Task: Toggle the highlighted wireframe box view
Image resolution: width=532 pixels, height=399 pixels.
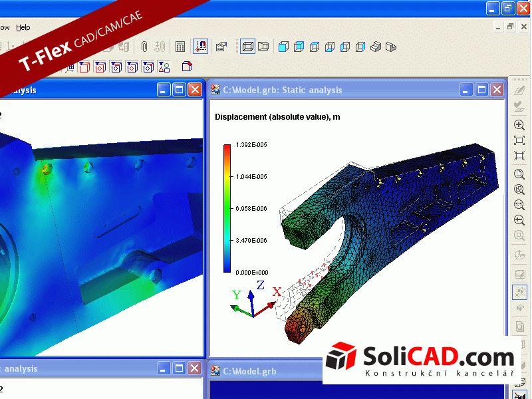Action: point(248,46)
